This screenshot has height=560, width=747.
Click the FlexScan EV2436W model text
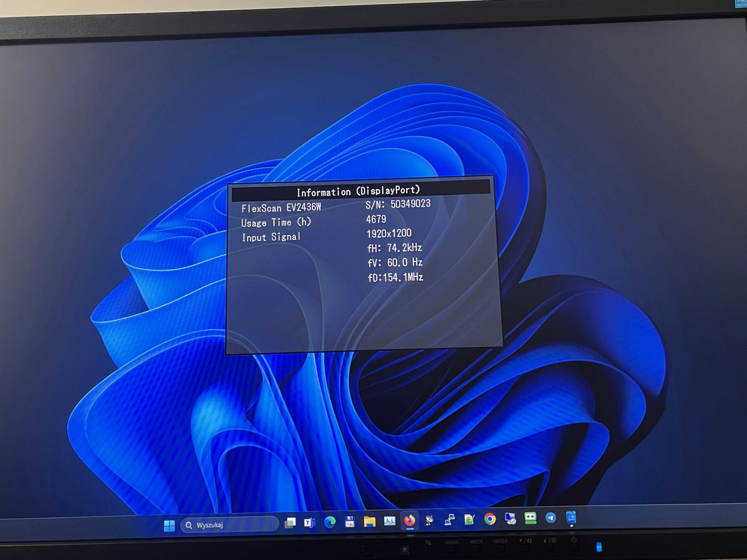(281, 208)
